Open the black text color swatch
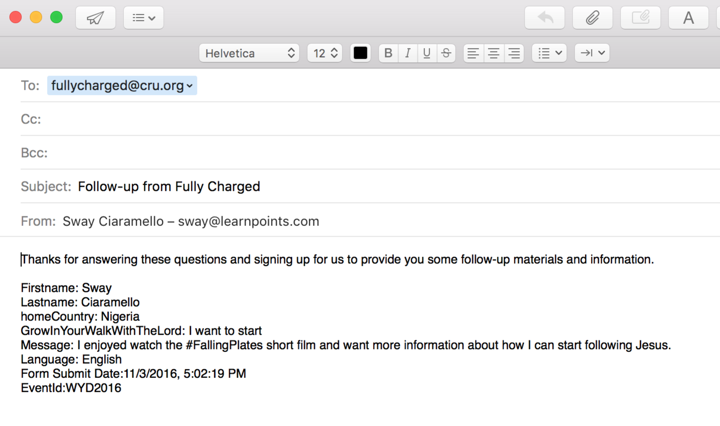 [360, 53]
